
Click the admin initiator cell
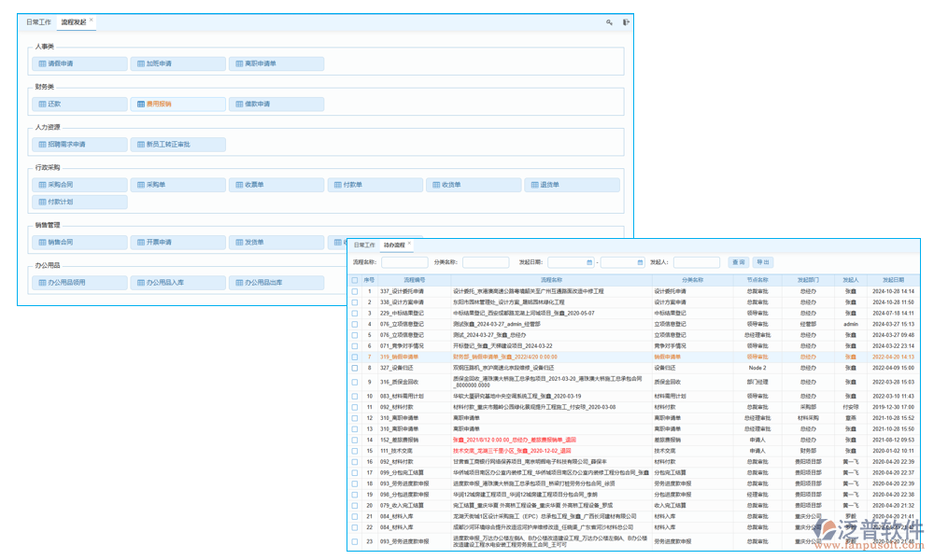pos(851,325)
